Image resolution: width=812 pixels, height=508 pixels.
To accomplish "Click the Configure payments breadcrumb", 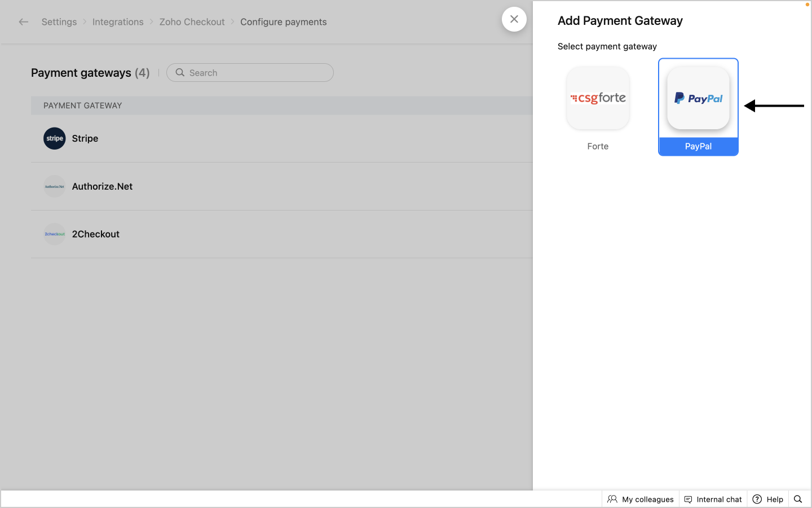I will (284, 22).
